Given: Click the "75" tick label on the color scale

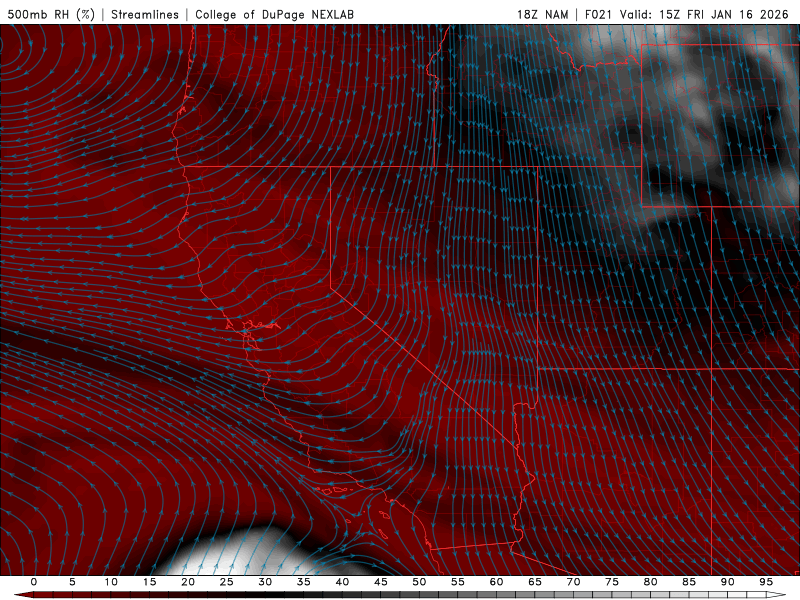Looking at the screenshot, I should (x=612, y=582).
